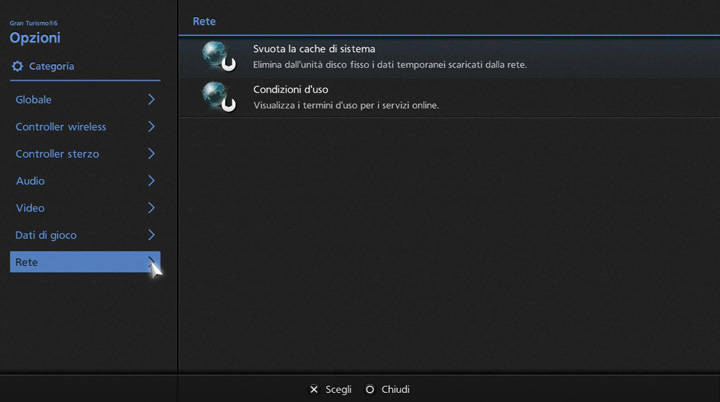
Task: Expand the chevron on Controller wireless row
Action: click(x=151, y=127)
